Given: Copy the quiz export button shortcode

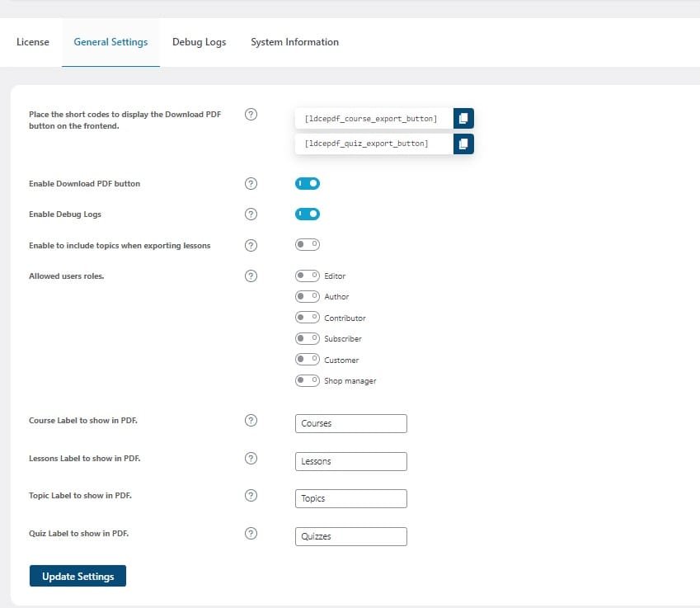Looking at the screenshot, I should (463, 144).
